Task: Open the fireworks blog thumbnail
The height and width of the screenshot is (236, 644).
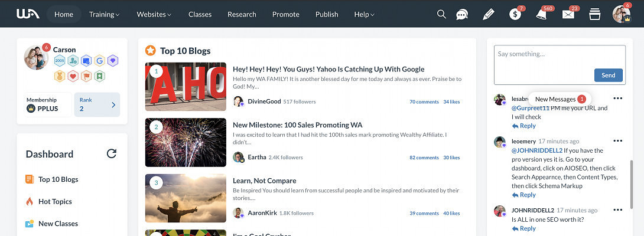Action: pyautogui.click(x=186, y=142)
